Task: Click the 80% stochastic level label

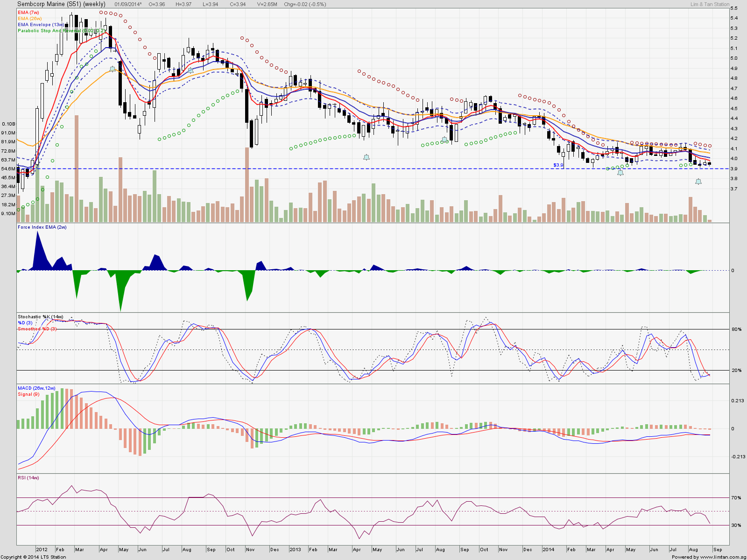Action: pyautogui.click(x=736, y=329)
